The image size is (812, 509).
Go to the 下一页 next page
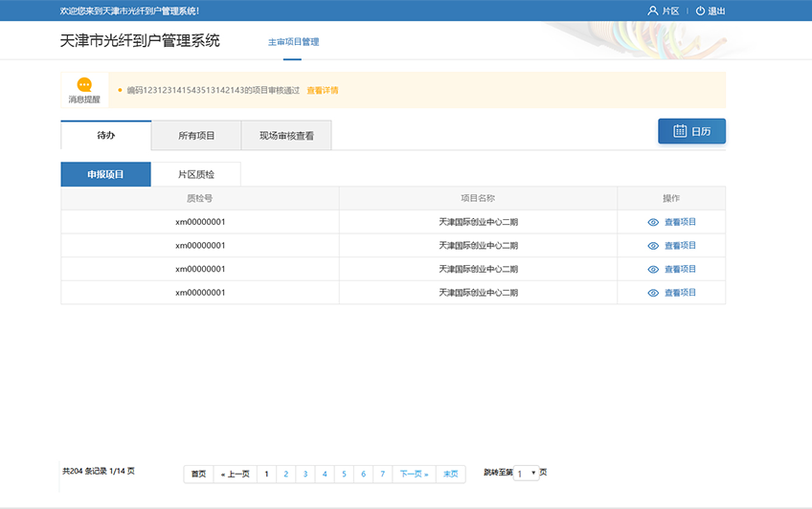click(414, 474)
